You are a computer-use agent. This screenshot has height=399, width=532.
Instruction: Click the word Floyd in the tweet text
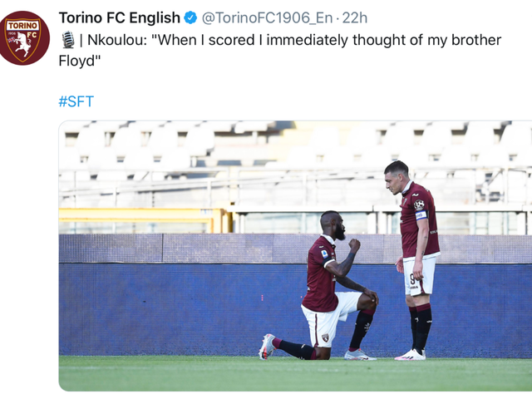click(x=77, y=61)
